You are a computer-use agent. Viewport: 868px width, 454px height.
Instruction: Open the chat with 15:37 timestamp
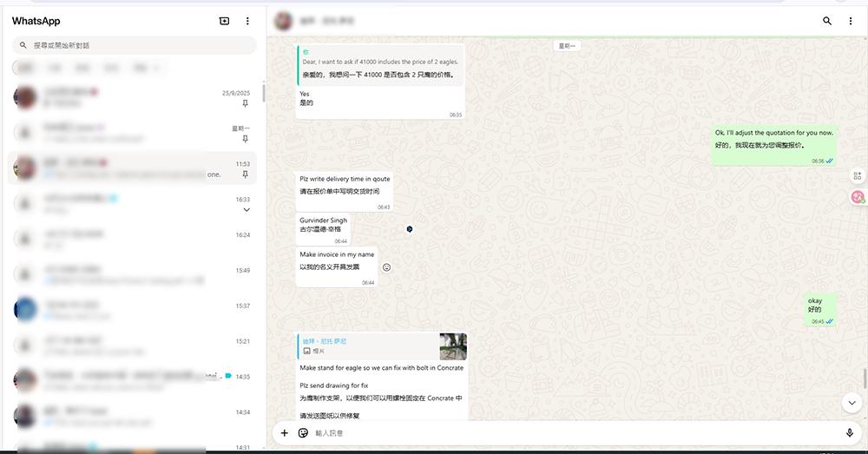tap(130, 310)
